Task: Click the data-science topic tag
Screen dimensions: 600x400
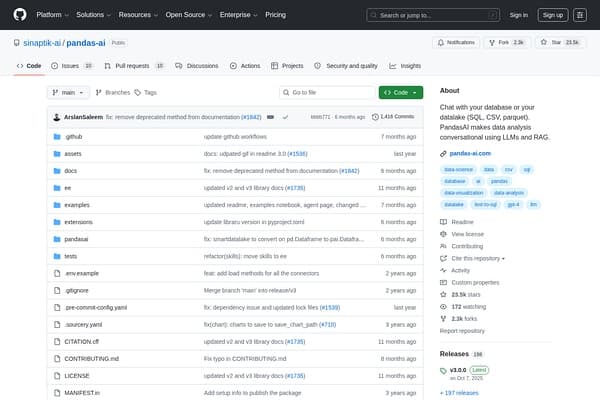Action: [458, 170]
